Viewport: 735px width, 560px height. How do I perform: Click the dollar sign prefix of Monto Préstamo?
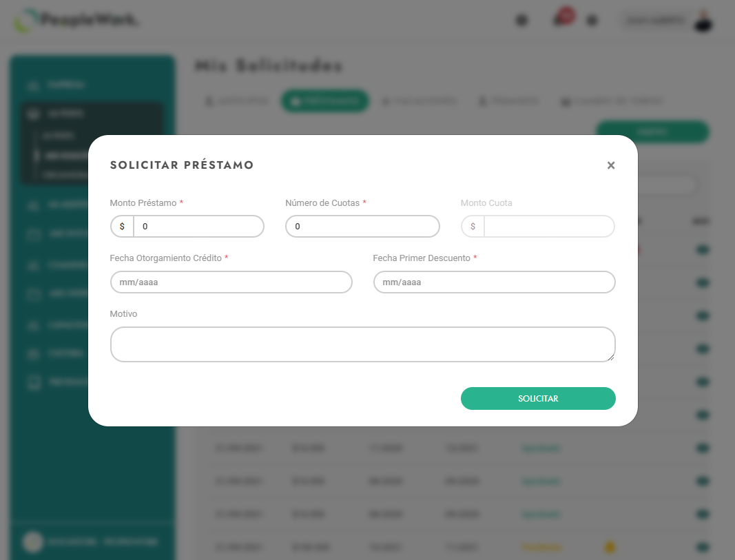click(122, 227)
